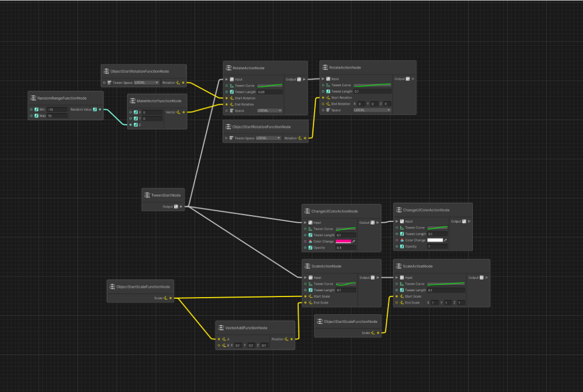Select the VectorAddFunctionNode title text
The image size is (583, 392).
(246, 328)
